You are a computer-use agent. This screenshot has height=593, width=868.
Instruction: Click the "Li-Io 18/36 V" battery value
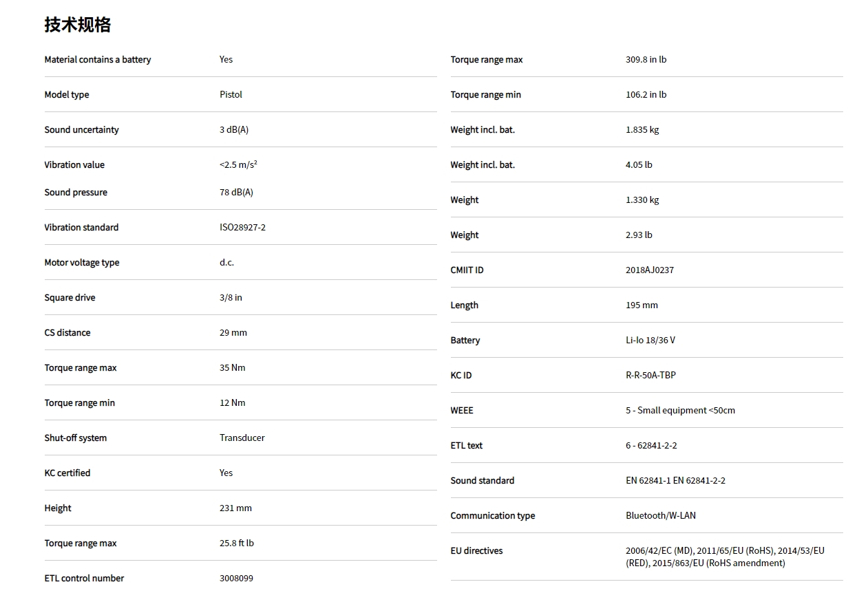pos(650,341)
